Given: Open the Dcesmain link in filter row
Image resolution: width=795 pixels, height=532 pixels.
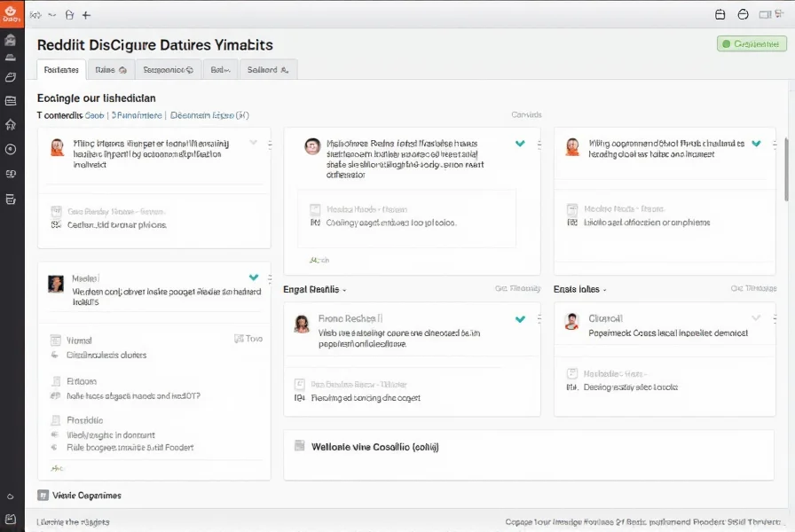Looking at the screenshot, I should (209, 115).
